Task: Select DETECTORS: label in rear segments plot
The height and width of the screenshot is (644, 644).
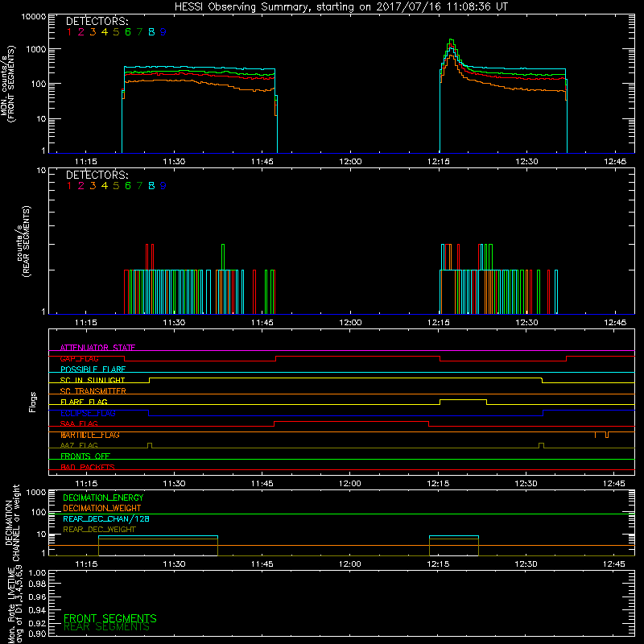Action: (x=97, y=175)
